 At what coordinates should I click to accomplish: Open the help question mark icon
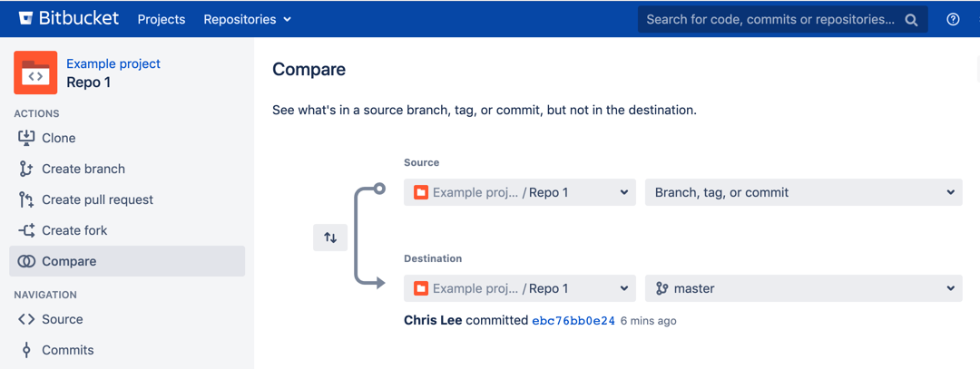(x=953, y=19)
